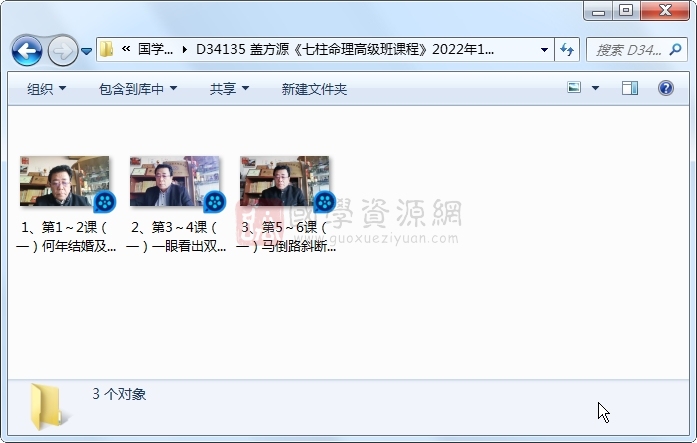Click the 3 个对象 status text
This screenshot has height=443, width=697.
[119, 394]
